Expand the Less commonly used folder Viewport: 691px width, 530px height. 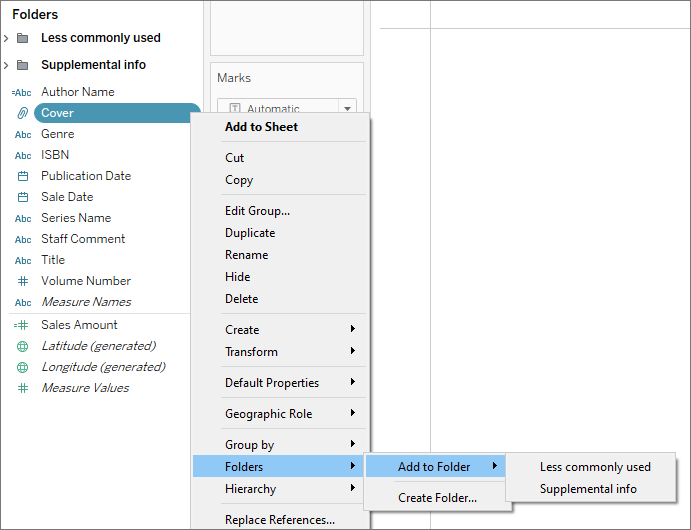pos(6,38)
